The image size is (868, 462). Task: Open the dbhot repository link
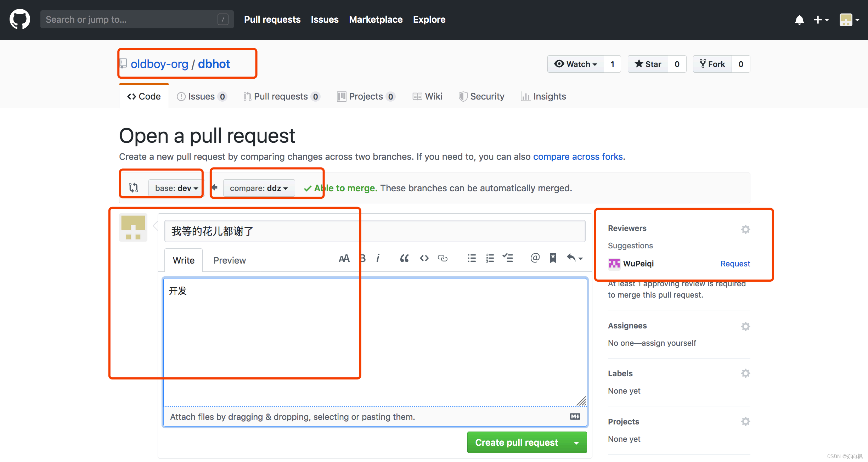click(214, 64)
